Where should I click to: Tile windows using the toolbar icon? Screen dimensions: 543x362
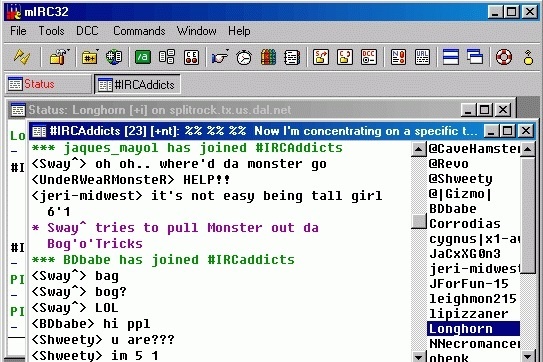(x=451, y=57)
